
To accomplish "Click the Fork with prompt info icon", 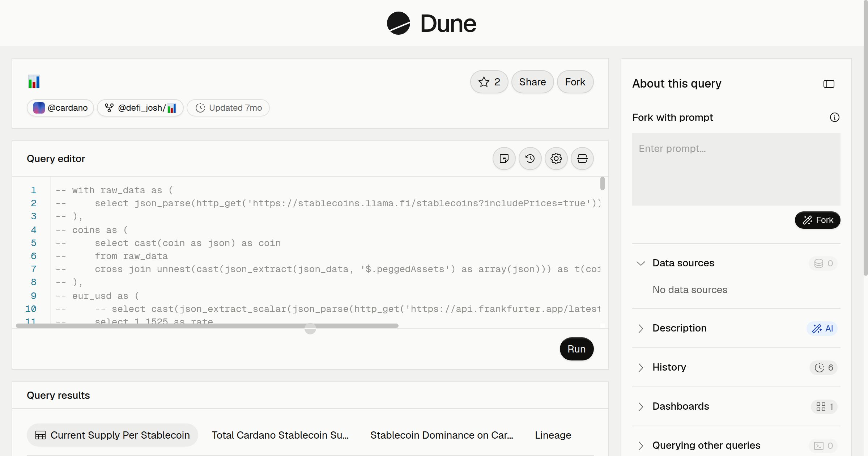I will coord(834,117).
